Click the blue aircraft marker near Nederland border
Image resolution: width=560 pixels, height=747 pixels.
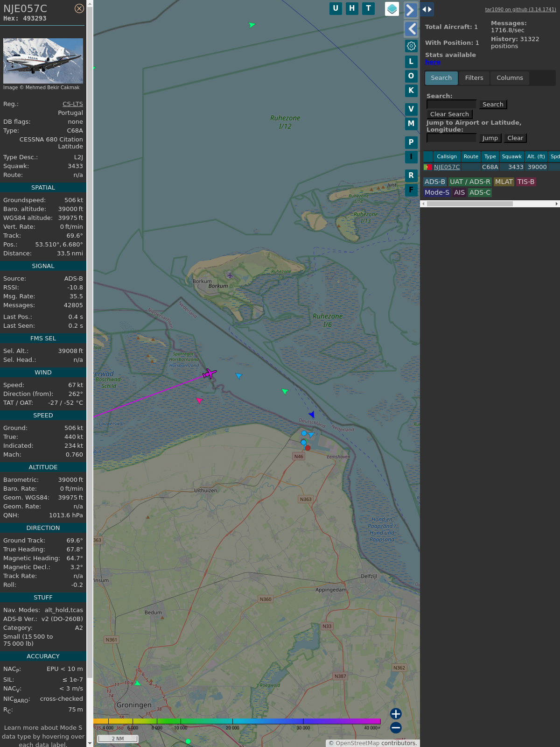(238, 375)
